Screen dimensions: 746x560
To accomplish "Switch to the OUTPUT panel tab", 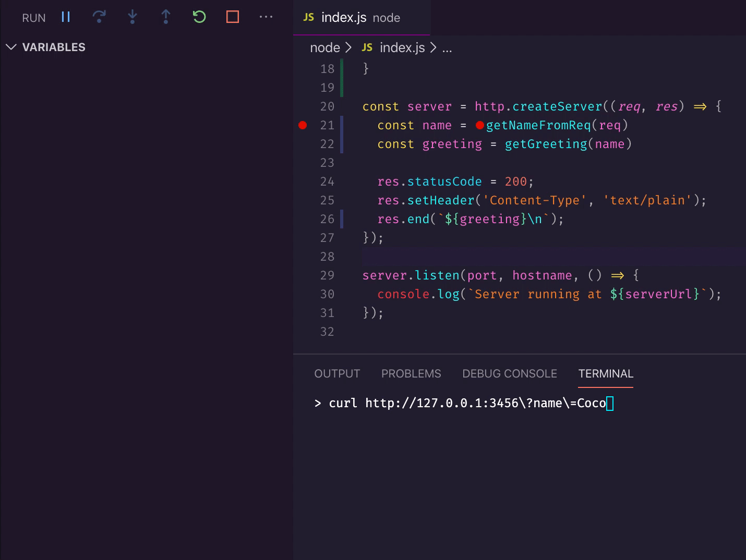I will point(337,373).
